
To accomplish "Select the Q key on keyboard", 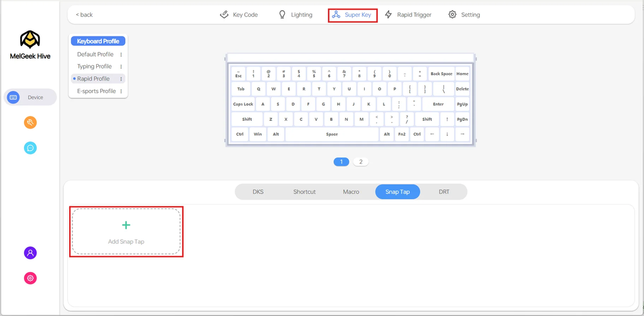I will click(x=258, y=89).
